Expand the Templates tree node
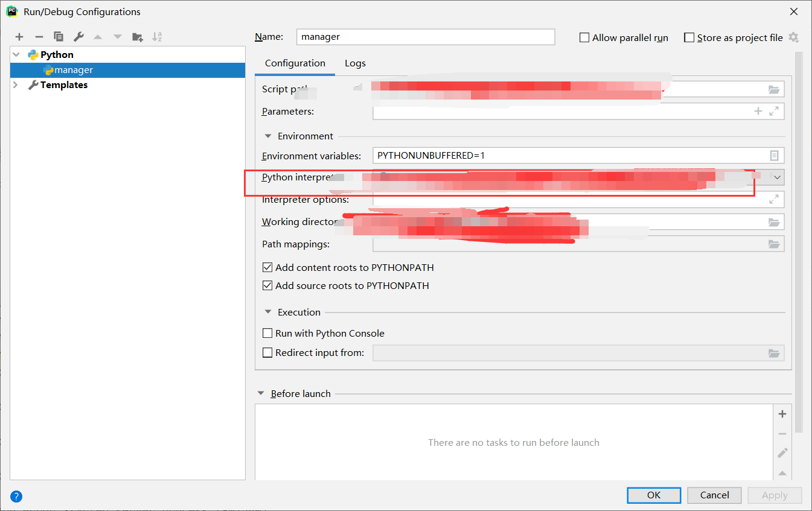 click(16, 85)
